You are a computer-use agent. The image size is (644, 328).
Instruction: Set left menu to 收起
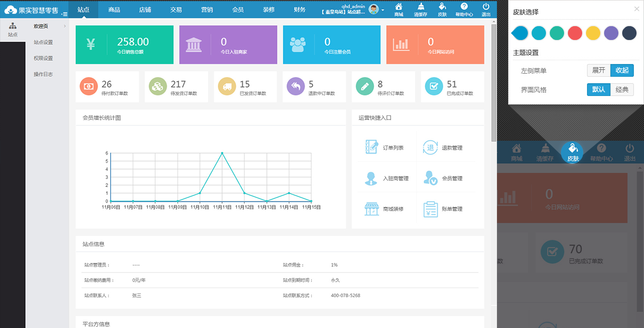point(622,70)
